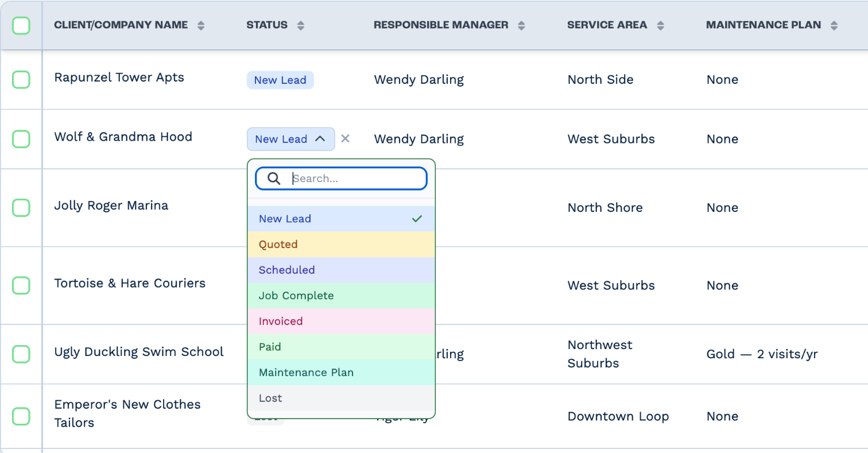Click the Service Area header label
The height and width of the screenshot is (453, 868).
[607, 25]
